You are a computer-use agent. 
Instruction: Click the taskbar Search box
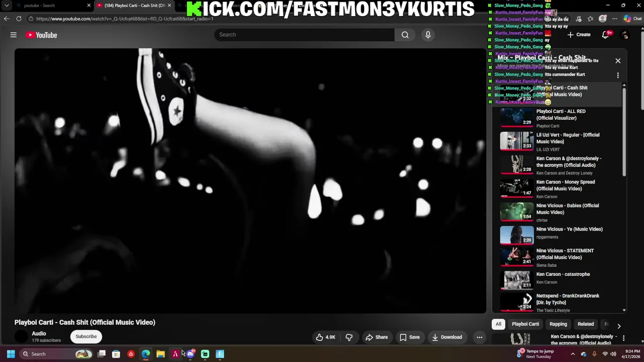[55, 354]
